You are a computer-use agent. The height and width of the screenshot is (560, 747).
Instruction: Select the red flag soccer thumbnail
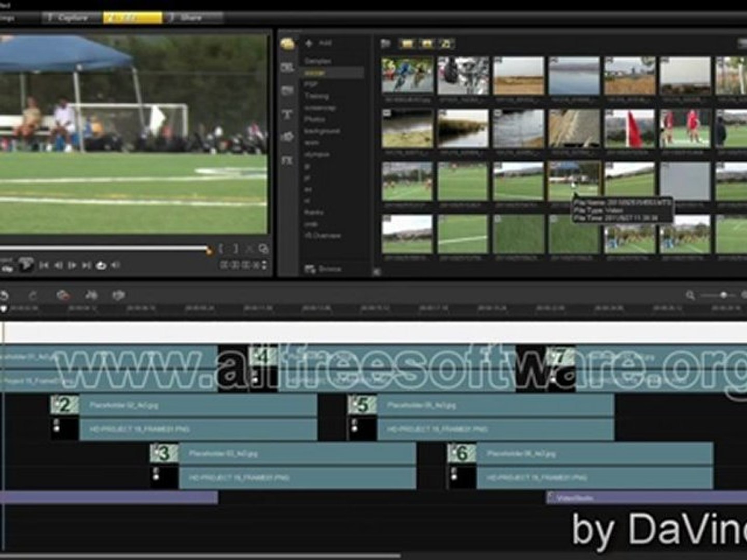tap(630, 129)
